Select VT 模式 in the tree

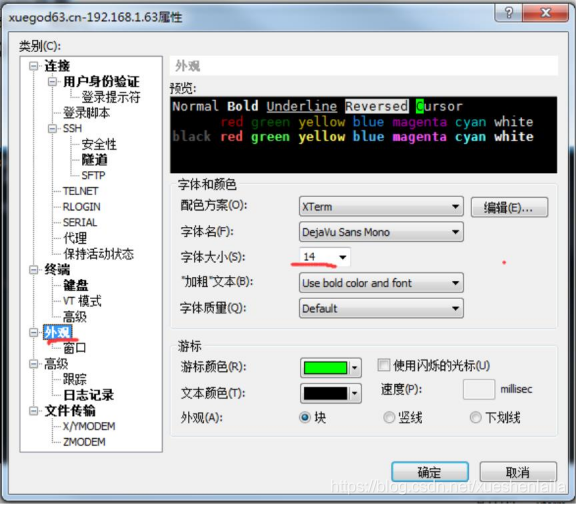point(82,301)
